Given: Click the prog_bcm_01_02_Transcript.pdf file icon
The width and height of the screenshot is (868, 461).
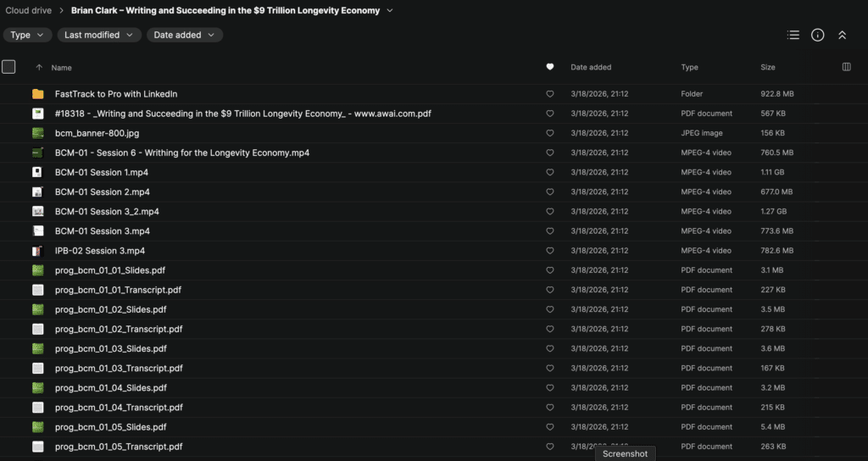Looking at the screenshot, I should pyautogui.click(x=37, y=330).
